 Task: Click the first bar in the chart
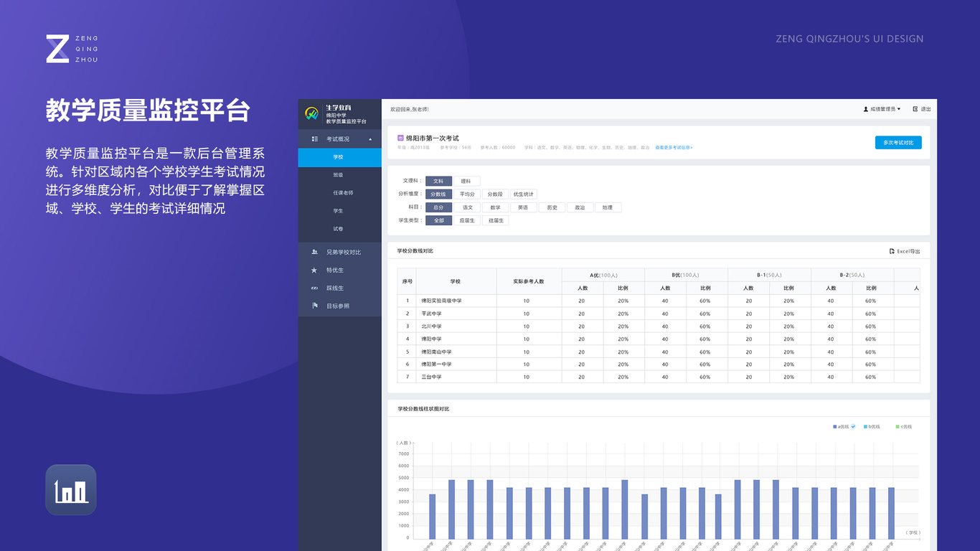(432, 517)
